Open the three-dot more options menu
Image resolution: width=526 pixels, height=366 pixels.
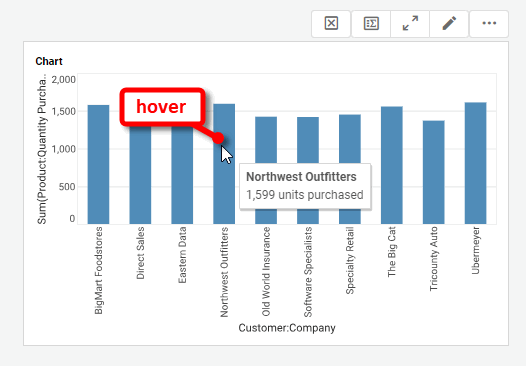[x=489, y=23]
